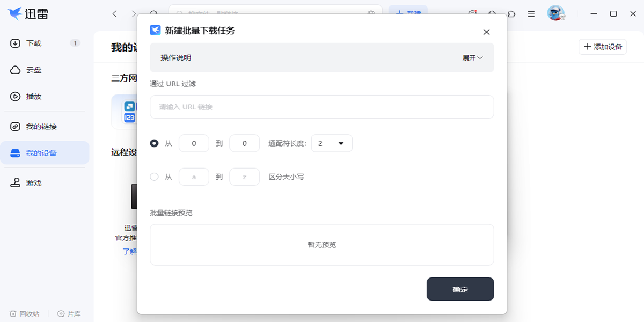Confirm with the 确定 button

pyautogui.click(x=460, y=289)
